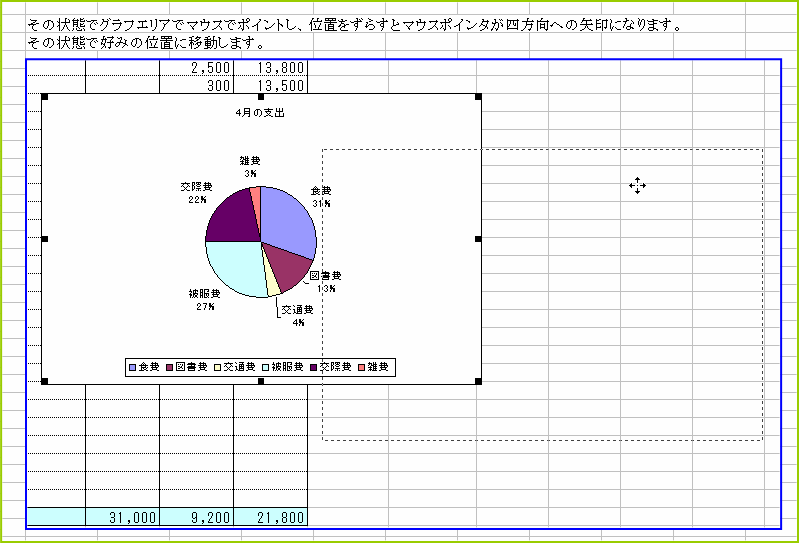Screen dimensions: 799x543
Task: Select the 被服費 legend entry text
Action: pyautogui.click(x=287, y=367)
